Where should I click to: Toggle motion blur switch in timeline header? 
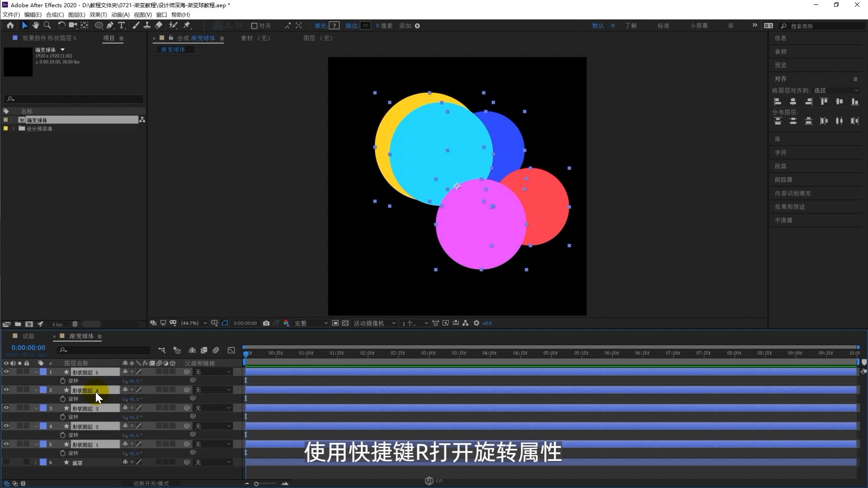[216, 350]
